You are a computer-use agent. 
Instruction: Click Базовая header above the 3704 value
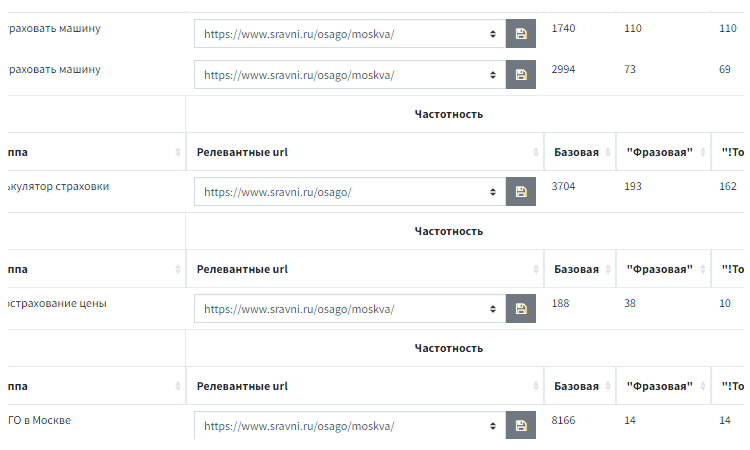click(576, 152)
